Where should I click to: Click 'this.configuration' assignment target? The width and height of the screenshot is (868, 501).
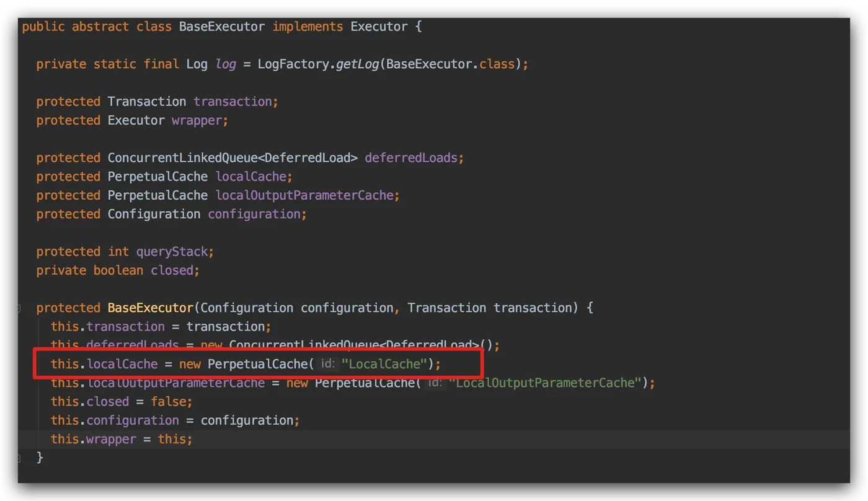click(115, 420)
